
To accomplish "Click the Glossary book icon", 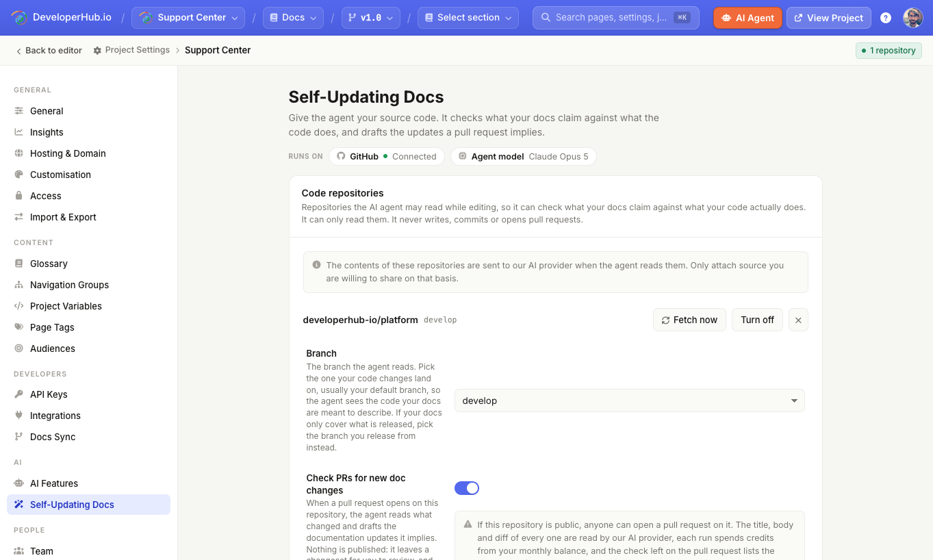I will 19,264.
